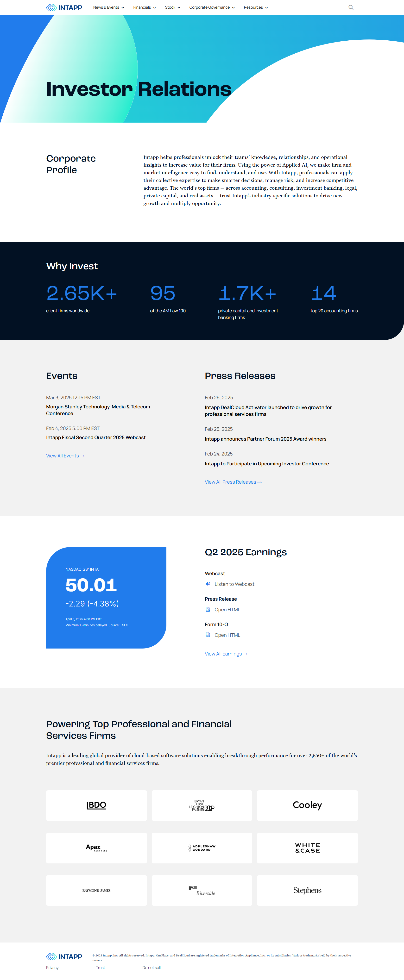
Task: Open the Stock dropdown menu
Action: pos(172,7)
